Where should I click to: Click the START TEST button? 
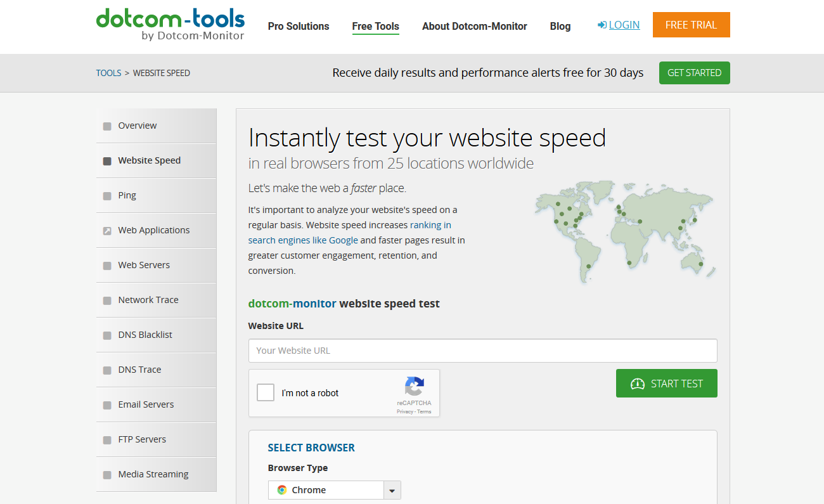[x=667, y=384]
